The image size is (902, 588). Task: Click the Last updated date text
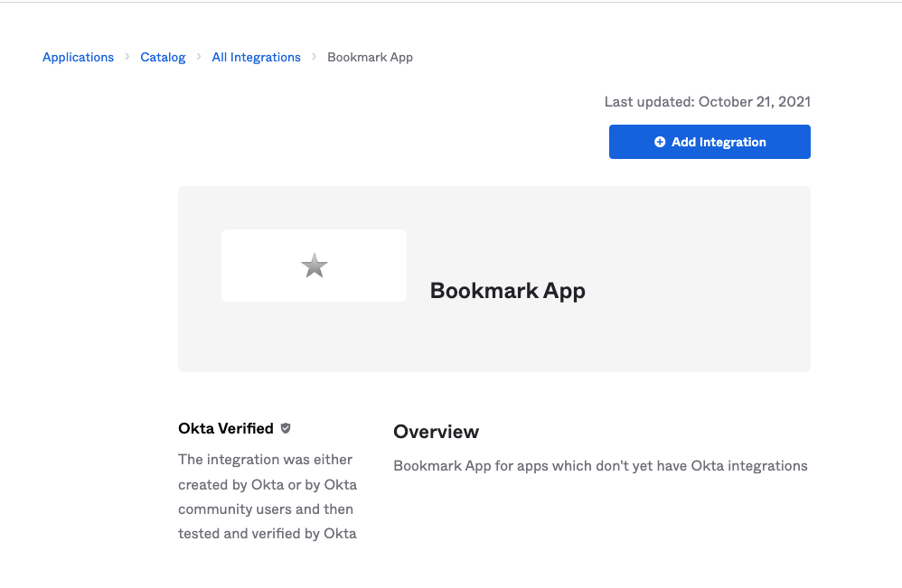pos(707,101)
